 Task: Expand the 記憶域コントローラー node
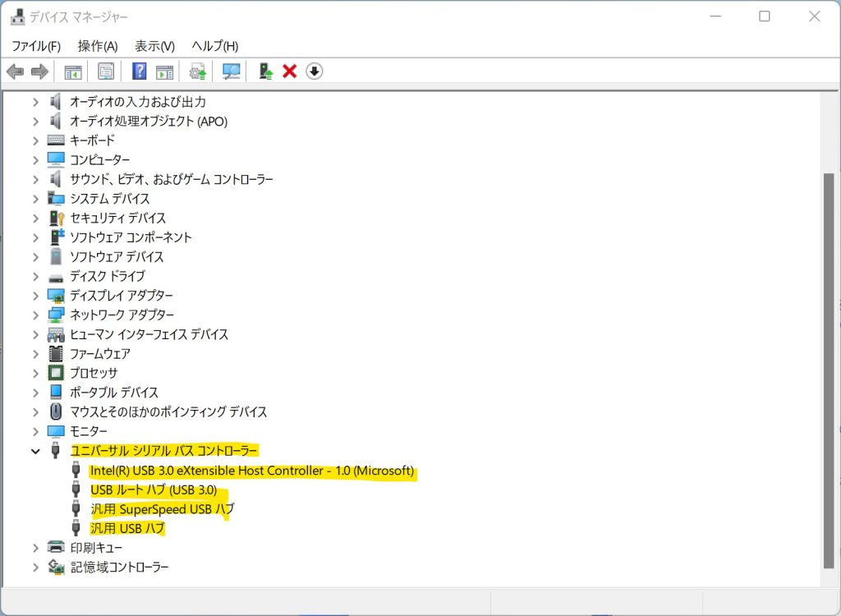click(35, 567)
